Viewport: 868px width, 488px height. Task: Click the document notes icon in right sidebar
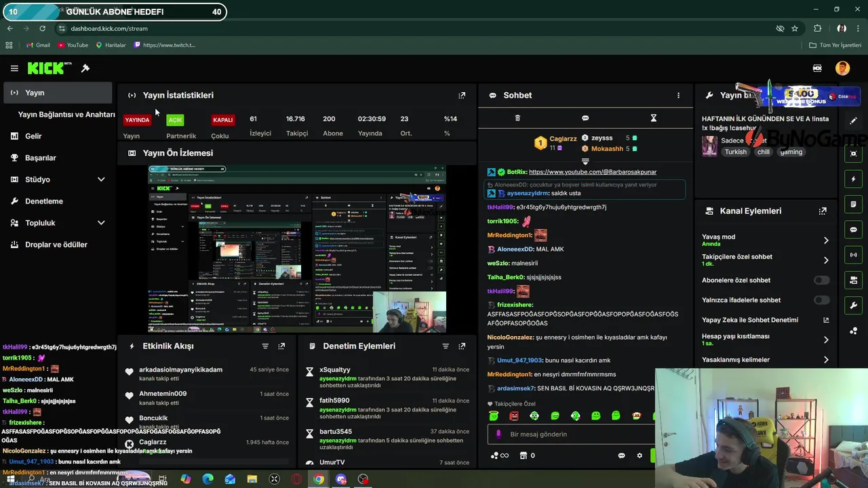pyautogui.click(x=854, y=204)
